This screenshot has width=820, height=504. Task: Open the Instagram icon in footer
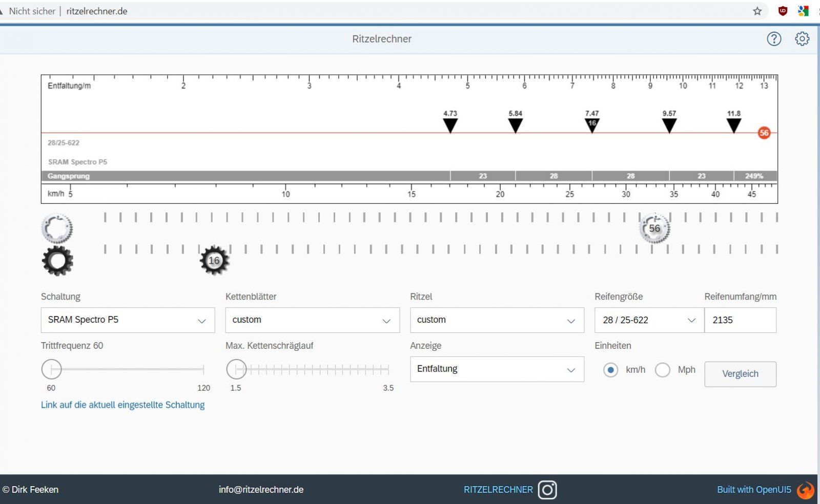tap(547, 490)
